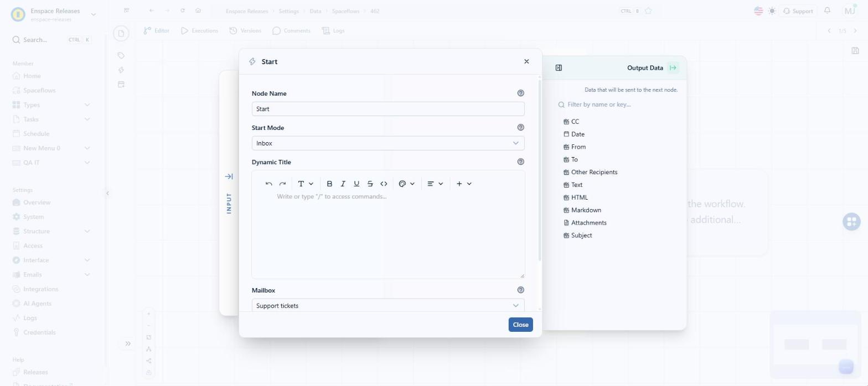868x386 pixels.
Task: Insert inline code in title editor
Action: tap(384, 184)
